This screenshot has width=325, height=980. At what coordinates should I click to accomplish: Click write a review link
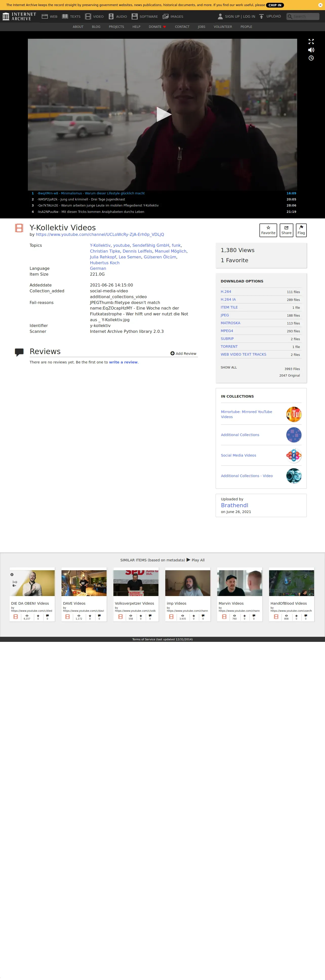(x=123, y=362)
